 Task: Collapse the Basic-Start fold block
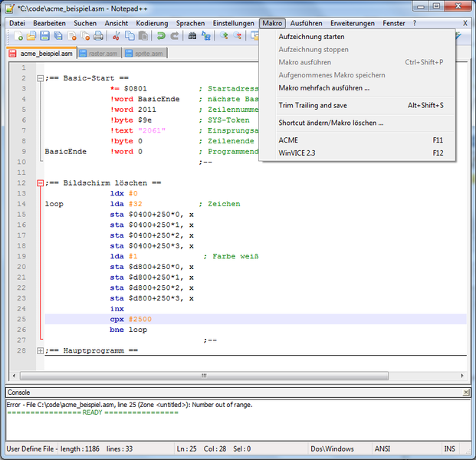tap(40, 78)
